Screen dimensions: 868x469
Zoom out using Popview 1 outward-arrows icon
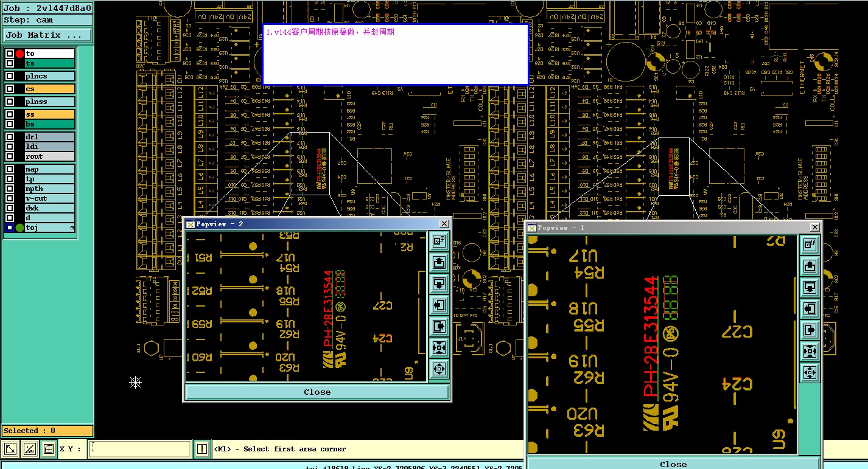[810, 372]
